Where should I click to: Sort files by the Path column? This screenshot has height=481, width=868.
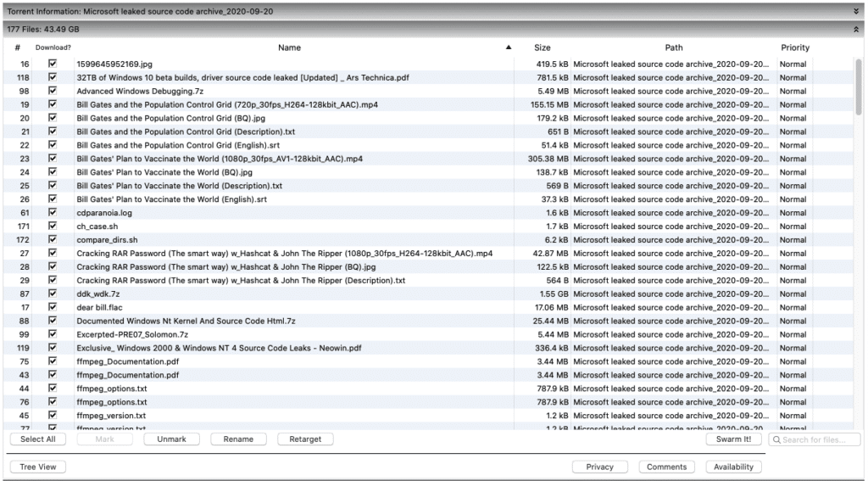pyautogui.click(x=674, y=48)
